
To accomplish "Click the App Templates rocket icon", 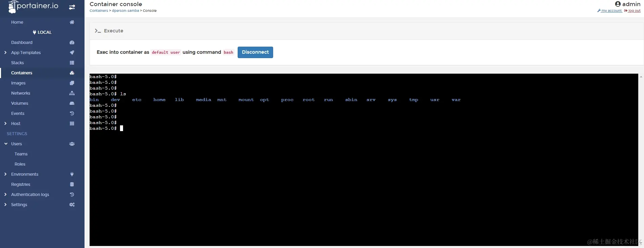I will [72, 53].
